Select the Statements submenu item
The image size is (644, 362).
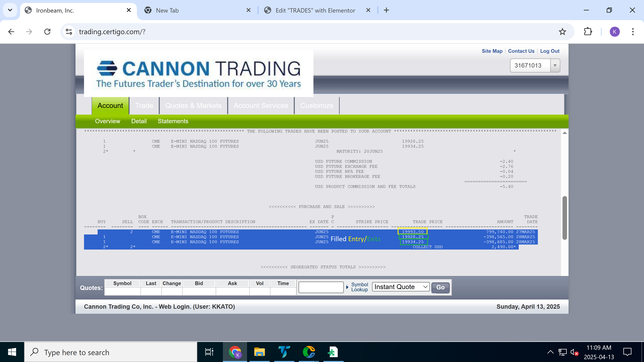tap(173, 121)
